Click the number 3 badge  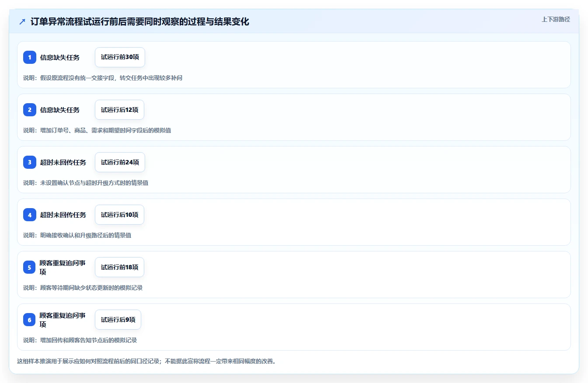coord(30,162)
